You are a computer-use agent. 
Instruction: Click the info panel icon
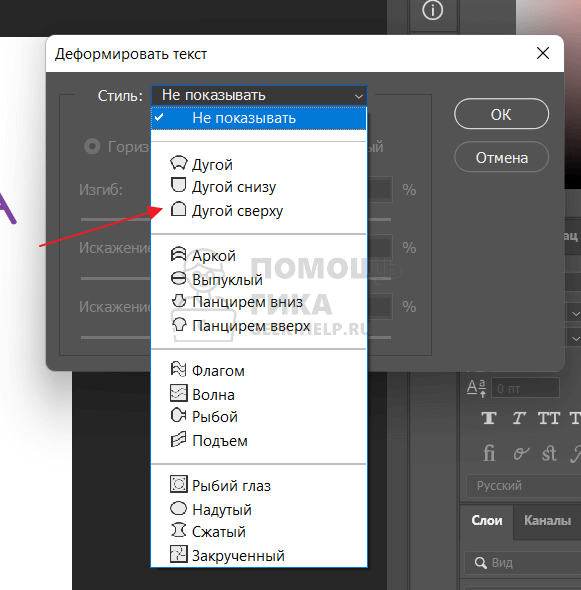click(x=433, y=10)
